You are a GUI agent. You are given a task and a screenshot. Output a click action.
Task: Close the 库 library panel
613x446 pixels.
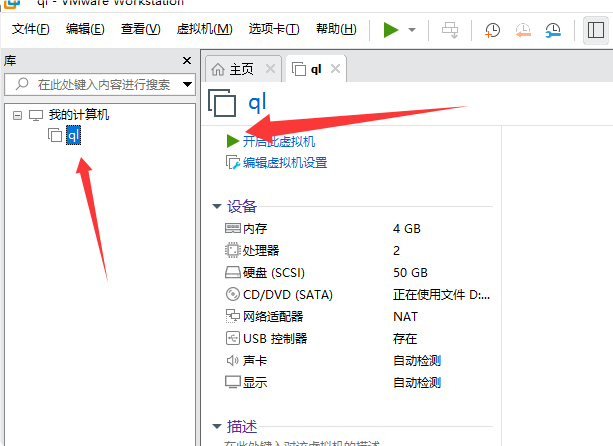(x=187, y=61)
